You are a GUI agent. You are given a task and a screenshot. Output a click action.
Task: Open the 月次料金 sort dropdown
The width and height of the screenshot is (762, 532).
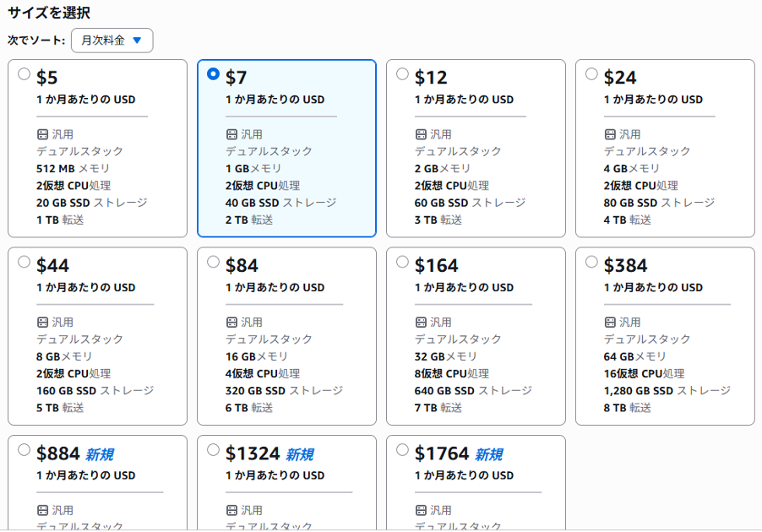(112, 41)
